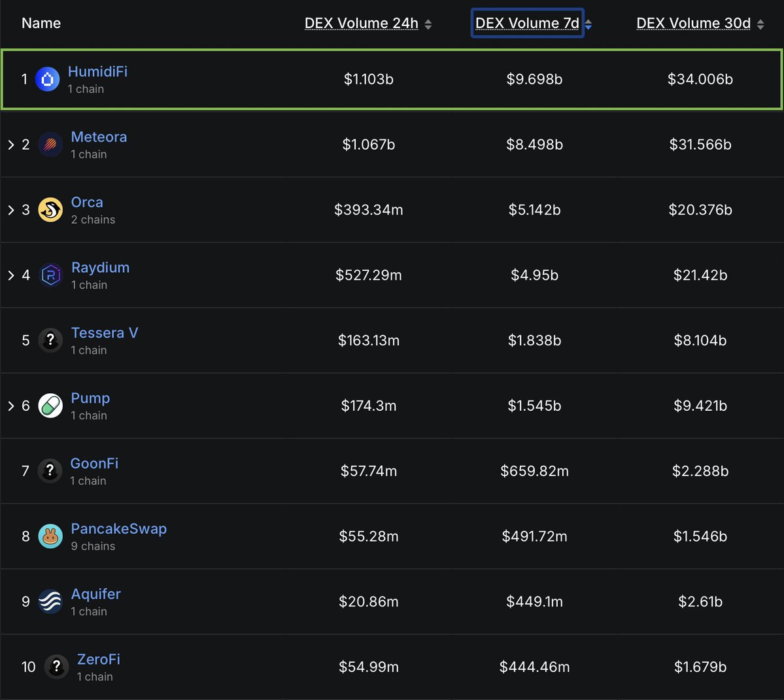This screenshot has height=700, width=784.
Task: Select Orca 30d volume $20.376b
Action: pos(700,209)
